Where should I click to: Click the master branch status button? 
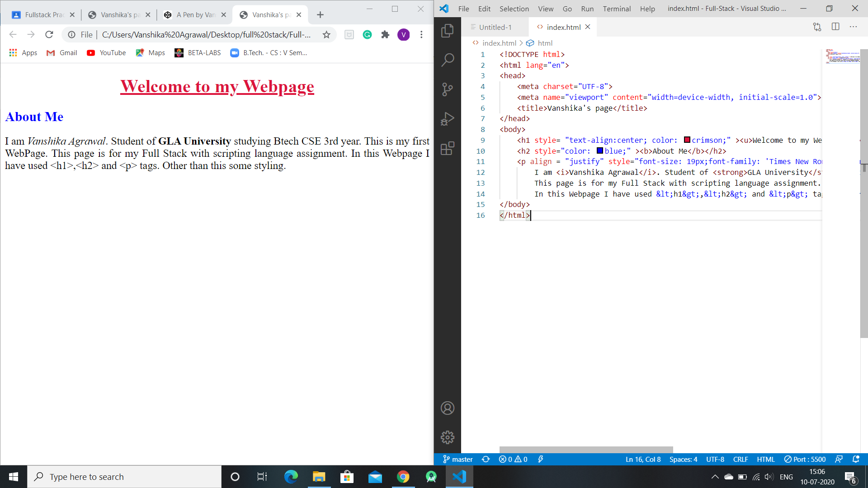(458, 459)
